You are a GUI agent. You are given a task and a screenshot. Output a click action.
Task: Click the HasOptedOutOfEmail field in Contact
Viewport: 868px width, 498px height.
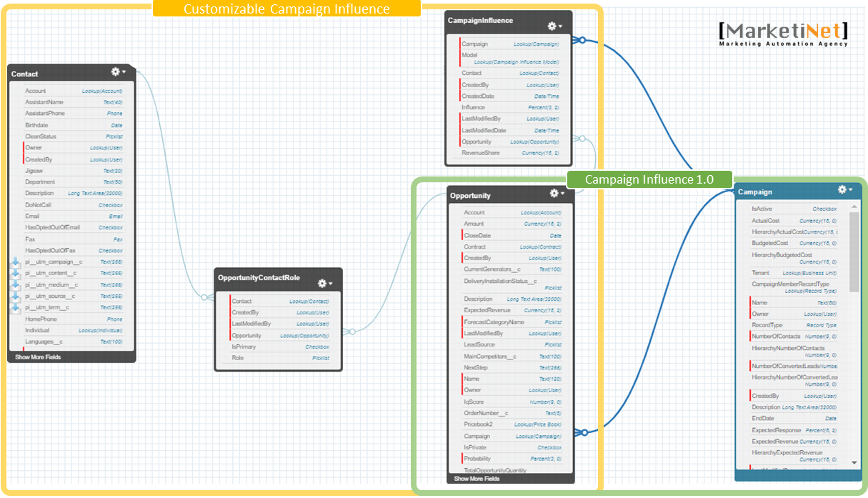[x=74, y=228]
